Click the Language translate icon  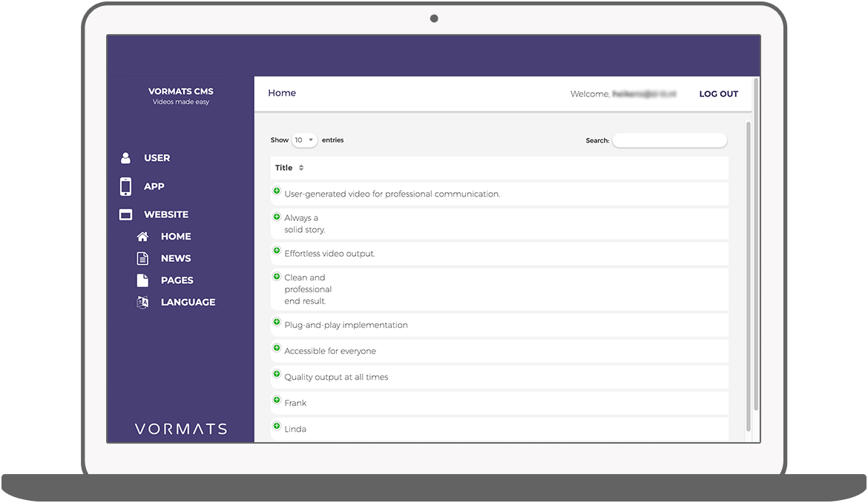[142, 302]
